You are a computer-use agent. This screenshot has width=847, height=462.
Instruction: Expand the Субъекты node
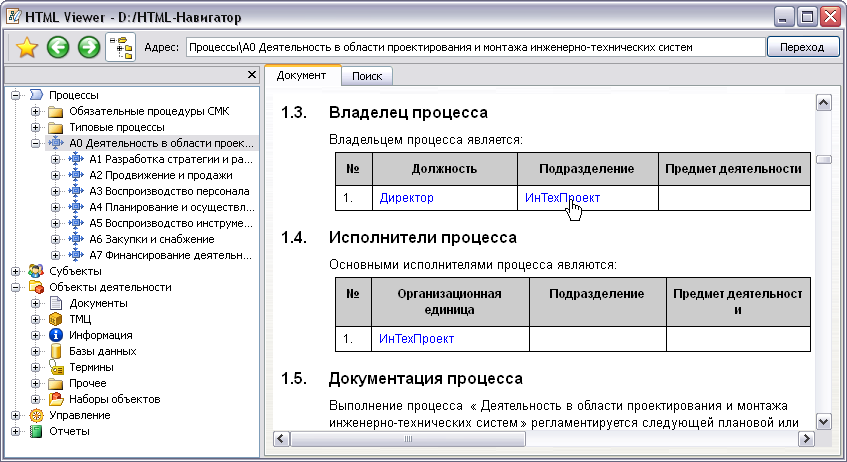tap(16, 271)
